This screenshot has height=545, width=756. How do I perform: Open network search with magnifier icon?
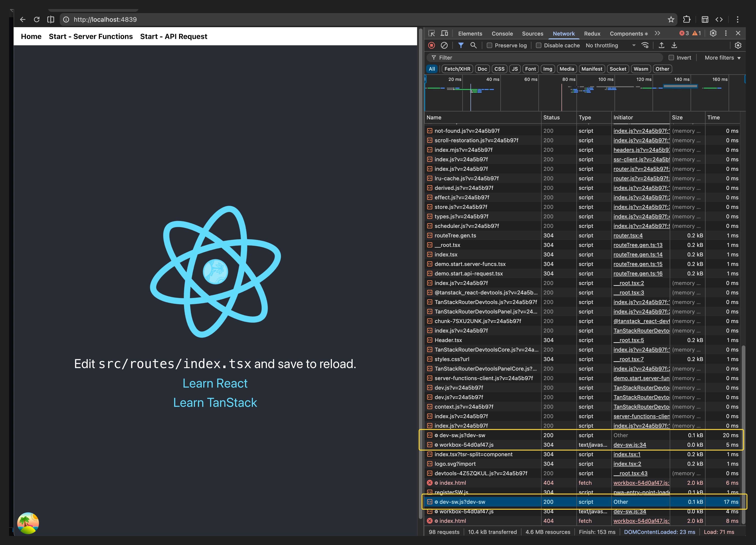[473, 45]
